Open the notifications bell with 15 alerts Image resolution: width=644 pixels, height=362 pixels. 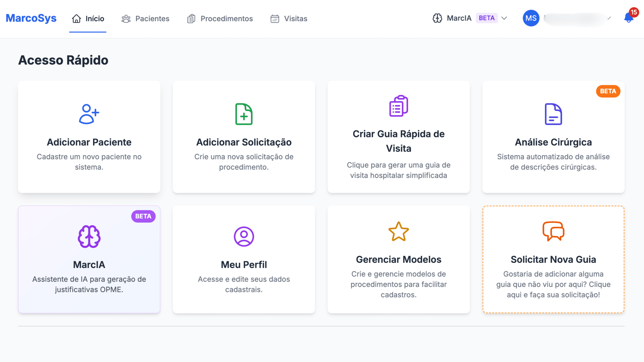coord(629,18)
